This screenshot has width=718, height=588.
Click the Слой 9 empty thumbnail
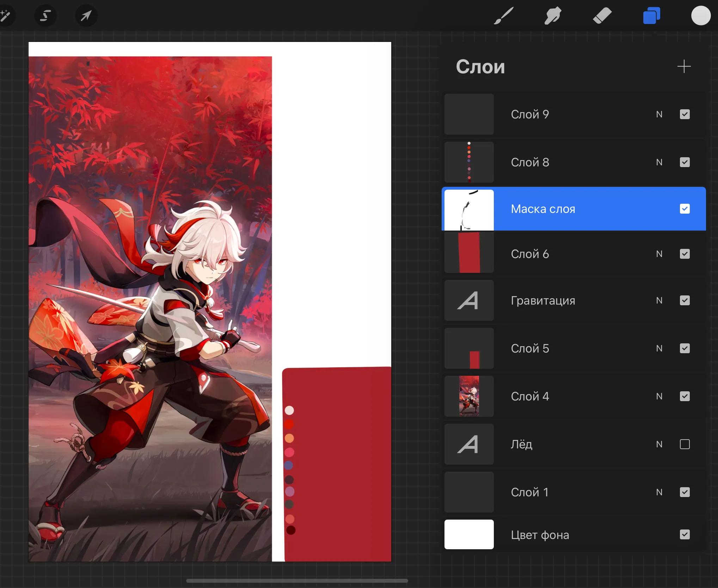(469, 114)
